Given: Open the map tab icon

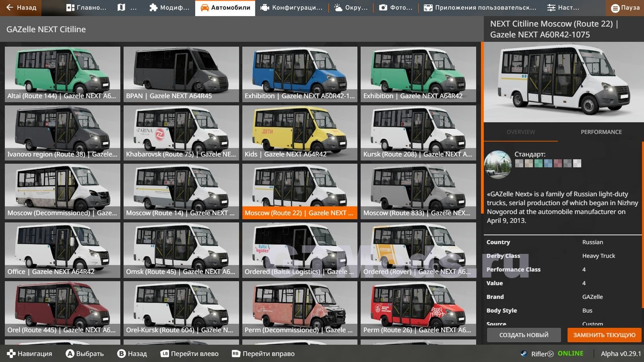Looking at the screenshot, I should pos(121,8).
